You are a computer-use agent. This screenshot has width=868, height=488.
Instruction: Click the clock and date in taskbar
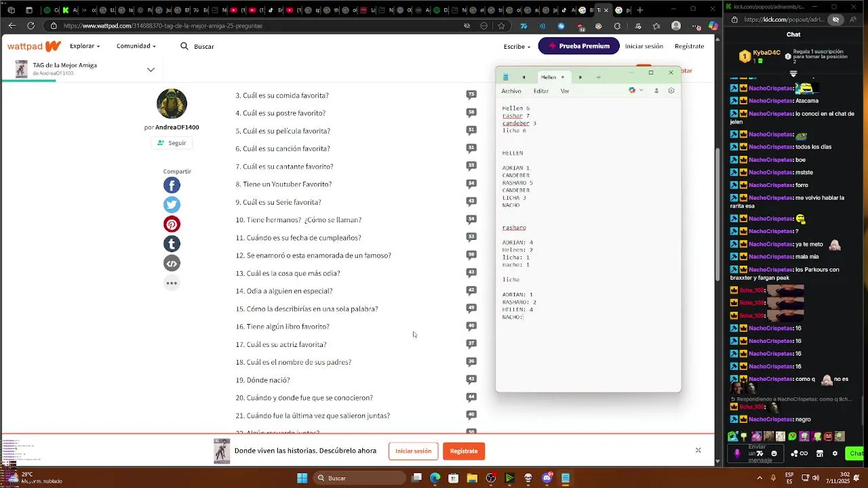(x=840, y=478)
